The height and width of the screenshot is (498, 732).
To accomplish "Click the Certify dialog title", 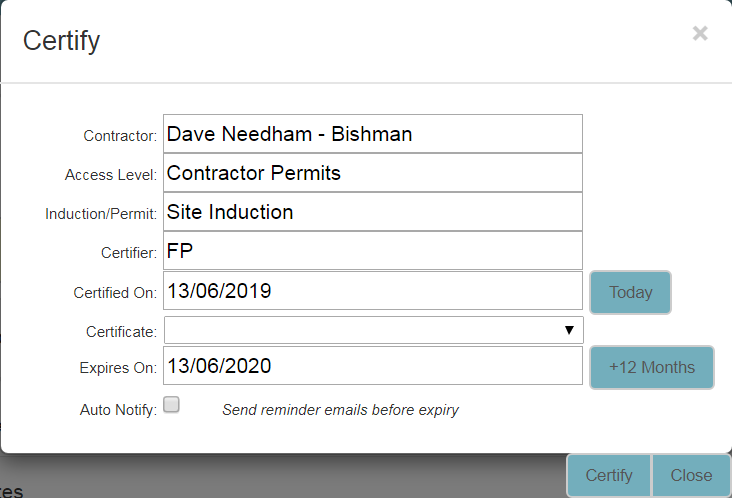I will 61,41.
